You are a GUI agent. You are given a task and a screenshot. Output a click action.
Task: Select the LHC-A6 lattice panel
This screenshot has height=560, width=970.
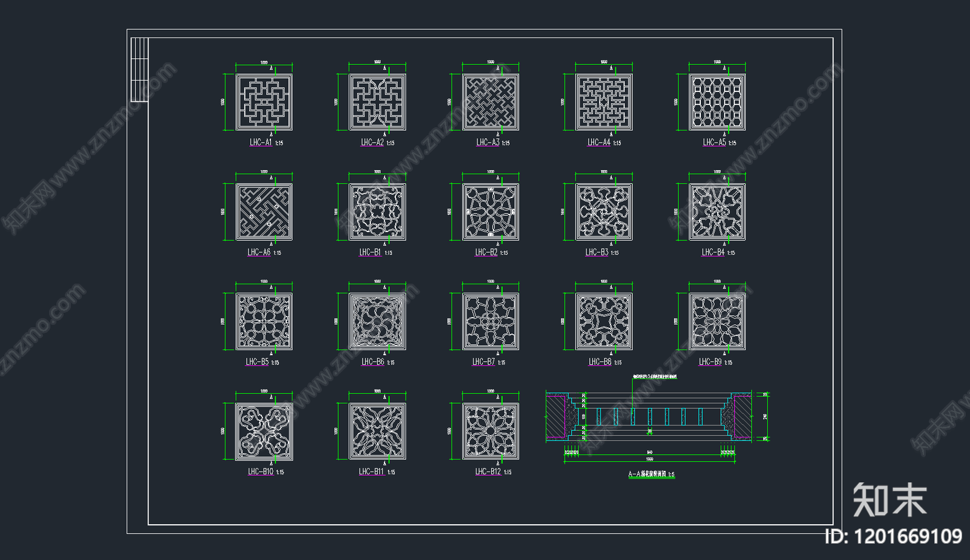coord(264,212)
